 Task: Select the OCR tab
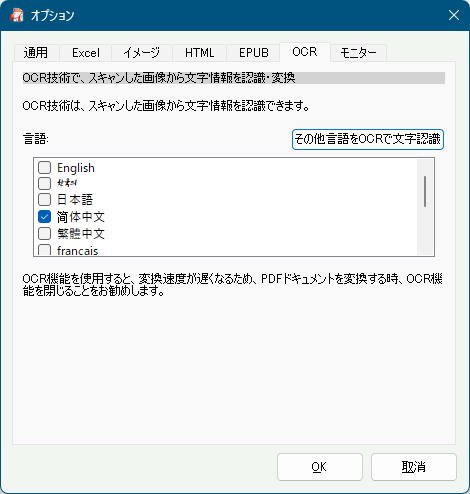[x=305, y=52]
